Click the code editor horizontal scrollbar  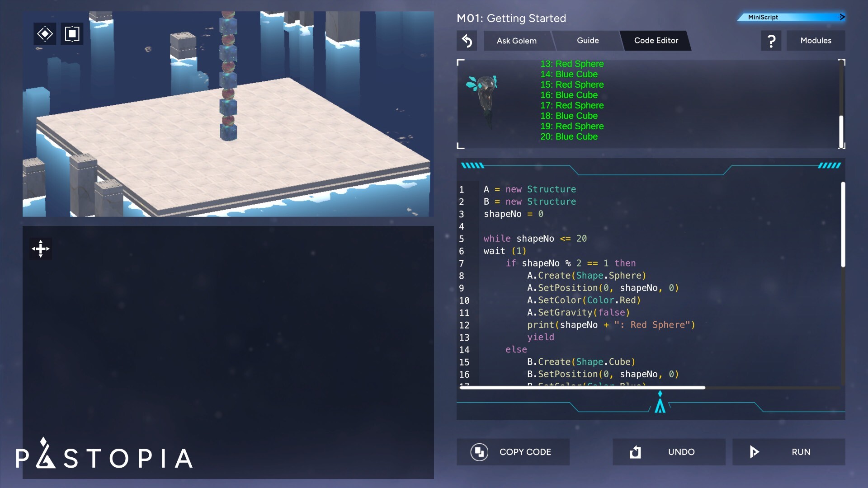click(582, 388)
